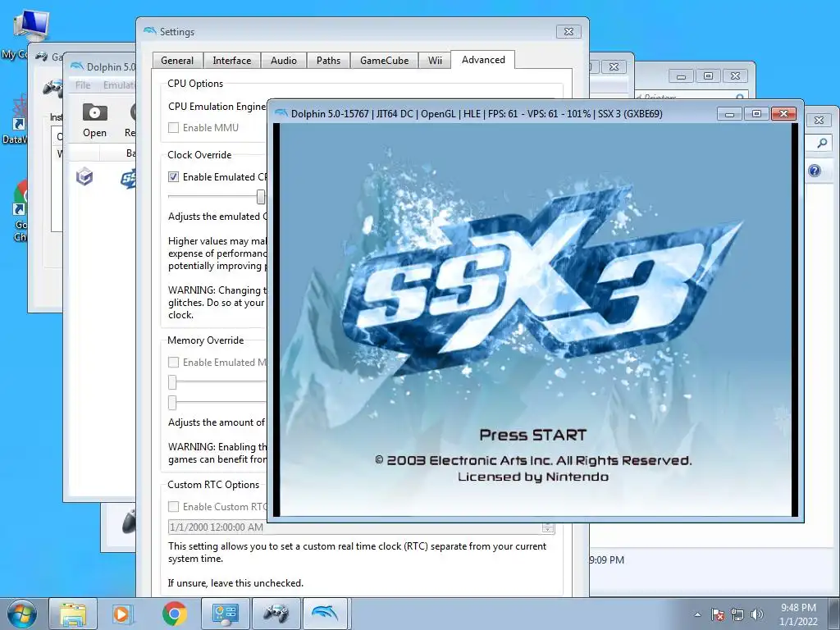Click the Press START text in the game
Image resolution: width=840 pixels, height=630 pixels.
pos(533,435)
